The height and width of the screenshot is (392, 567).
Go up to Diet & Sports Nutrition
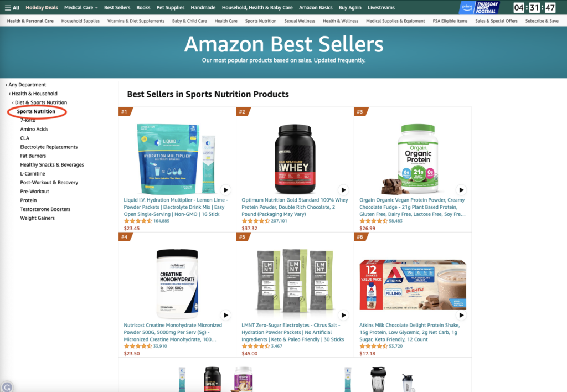40,102
